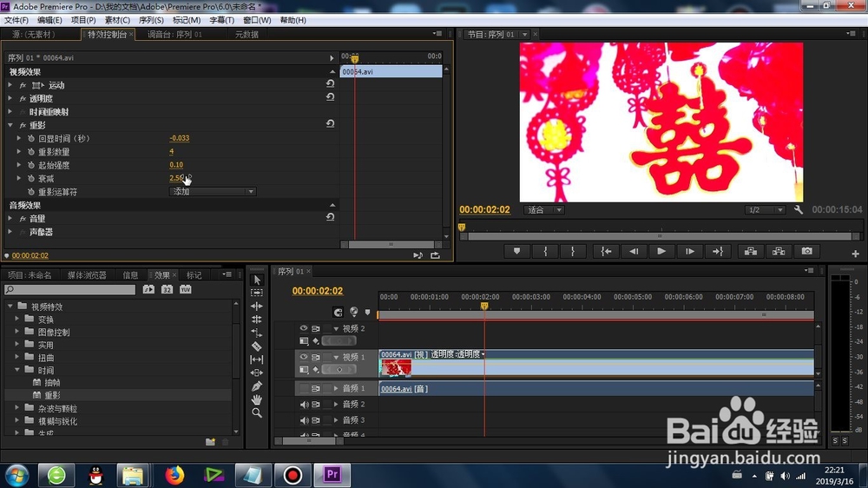This screenshot has width=868, height=488.
Task: Open the echo operator dropdown
Action: (x=213, y=192)
